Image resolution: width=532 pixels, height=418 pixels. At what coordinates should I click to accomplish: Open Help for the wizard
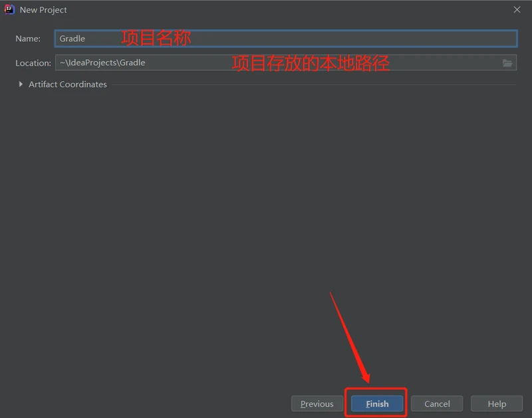coord(496,403)
